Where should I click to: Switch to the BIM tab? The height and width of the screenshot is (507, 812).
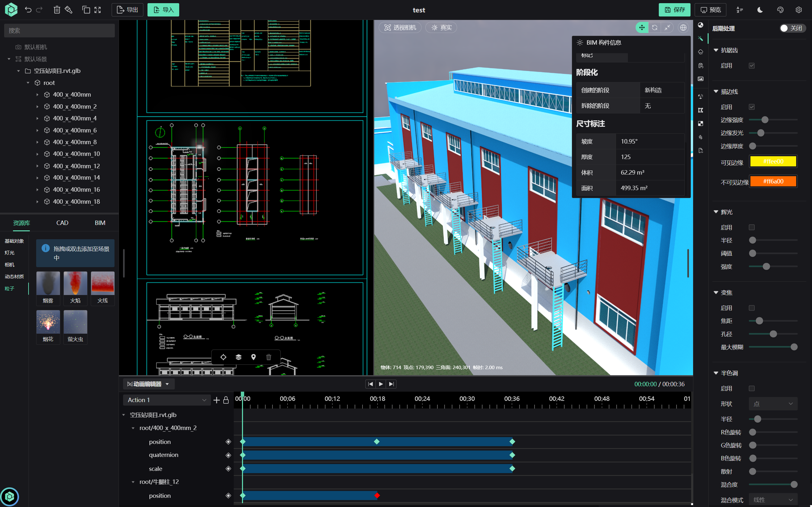point(100,223)
